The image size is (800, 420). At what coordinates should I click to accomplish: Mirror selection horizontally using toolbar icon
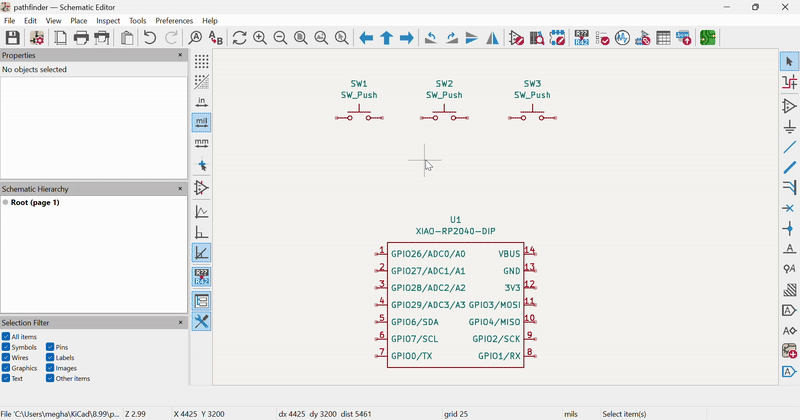493,38
